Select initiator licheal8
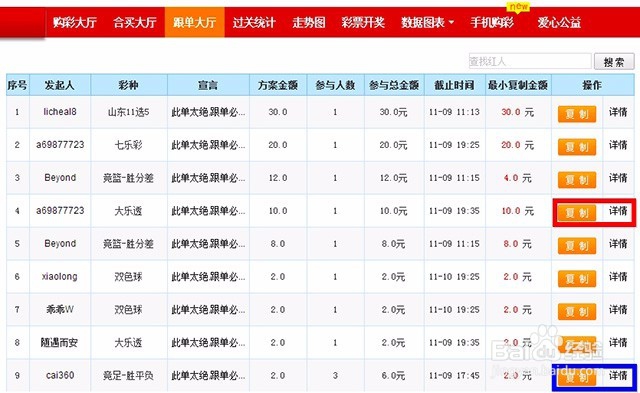This screenshot has width=640, height=393. (x=60, y=112)
